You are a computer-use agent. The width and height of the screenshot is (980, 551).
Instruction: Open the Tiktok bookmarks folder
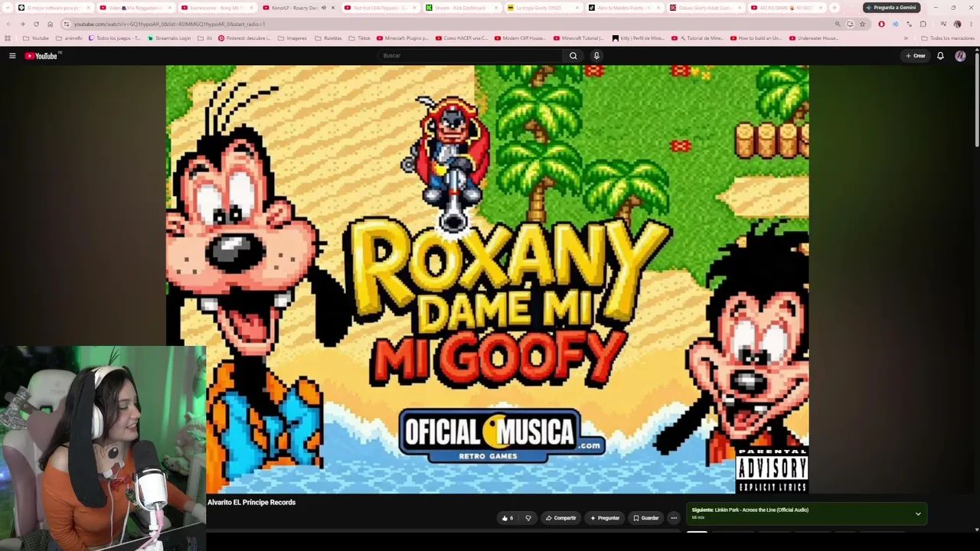point(360,38)
